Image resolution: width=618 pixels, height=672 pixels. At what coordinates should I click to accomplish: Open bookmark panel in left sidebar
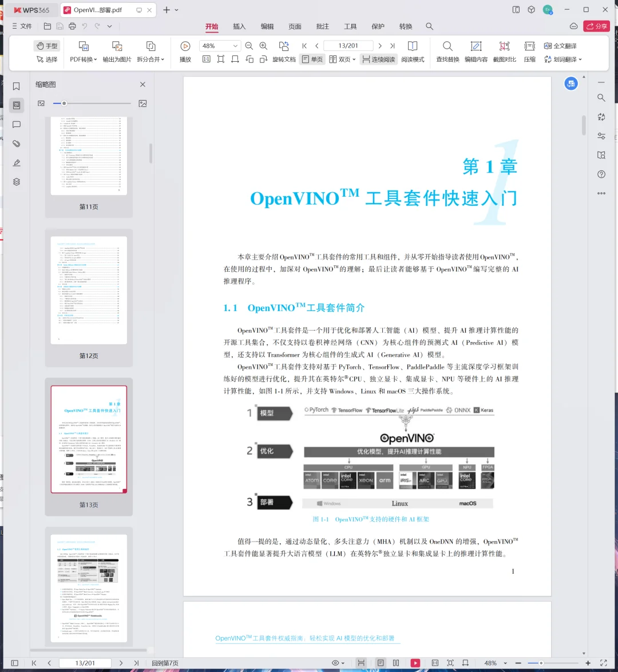16,86
